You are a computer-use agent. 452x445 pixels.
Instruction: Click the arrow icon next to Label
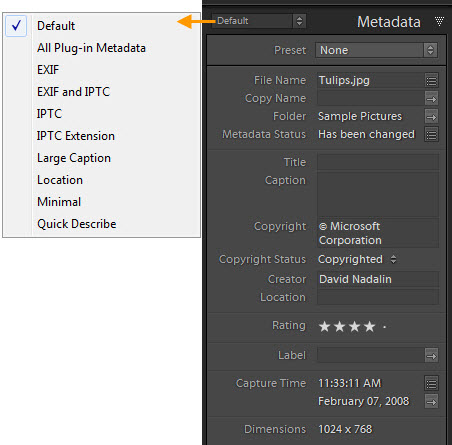[x=431, y=356]
